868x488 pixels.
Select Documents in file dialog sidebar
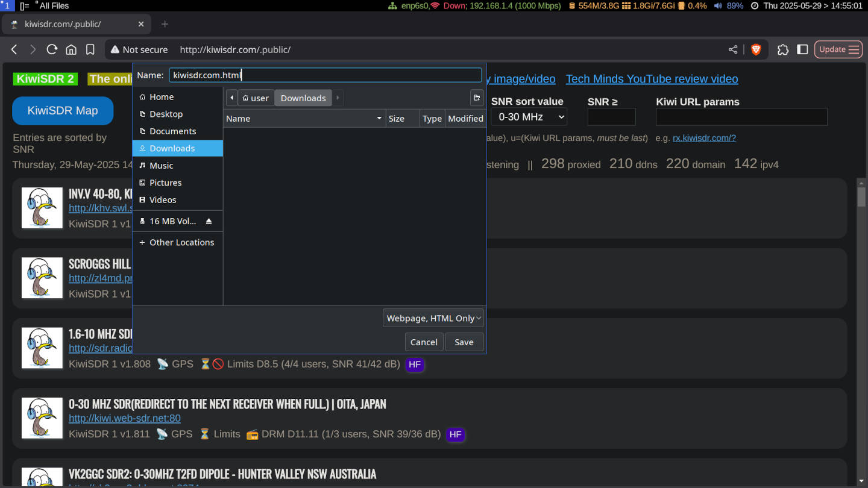click(x=178, y=131)
